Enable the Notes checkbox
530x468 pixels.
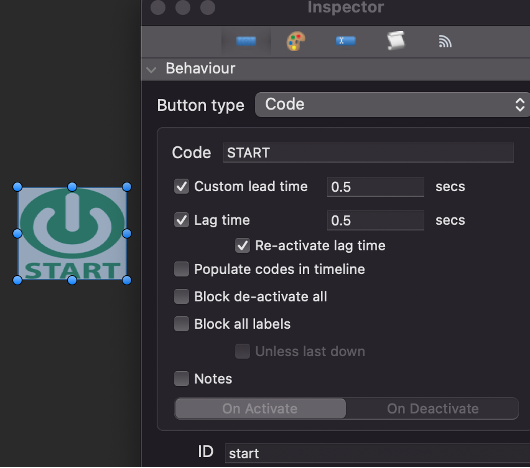coord(182,379)
